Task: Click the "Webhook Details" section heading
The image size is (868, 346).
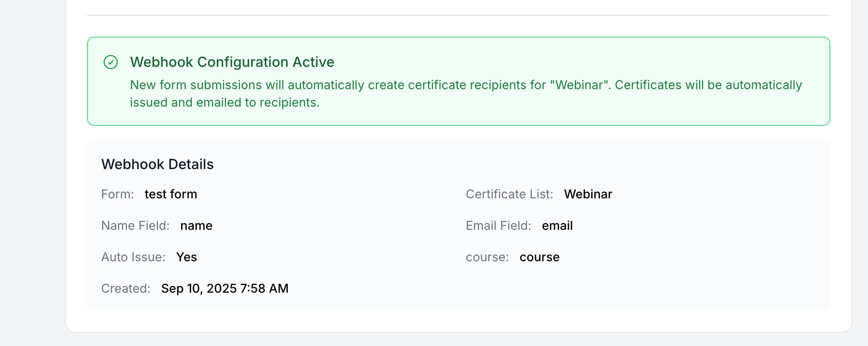Action: click(x=157, y=164)
